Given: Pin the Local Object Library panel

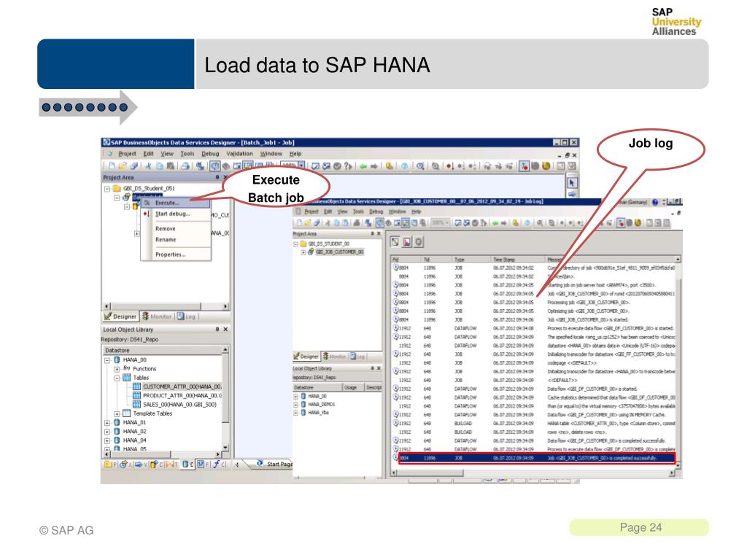Looking at the screenshot, I should click(x=217, y=329).
